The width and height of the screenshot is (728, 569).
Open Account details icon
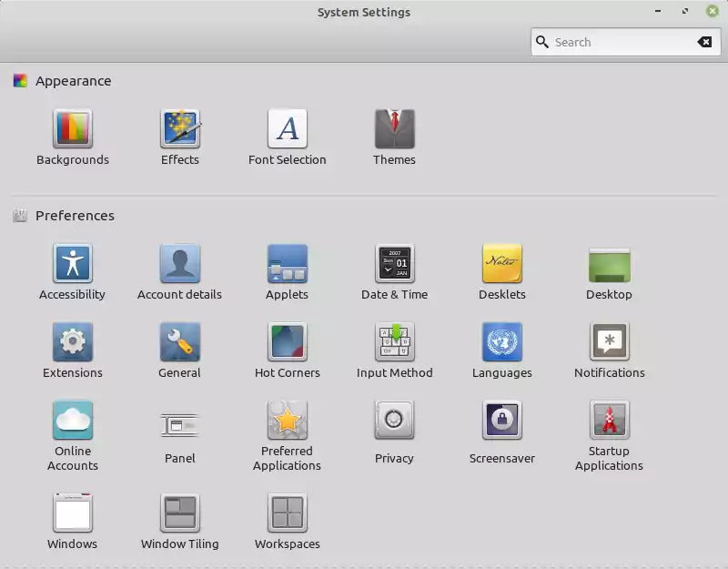tap(180, 263)
